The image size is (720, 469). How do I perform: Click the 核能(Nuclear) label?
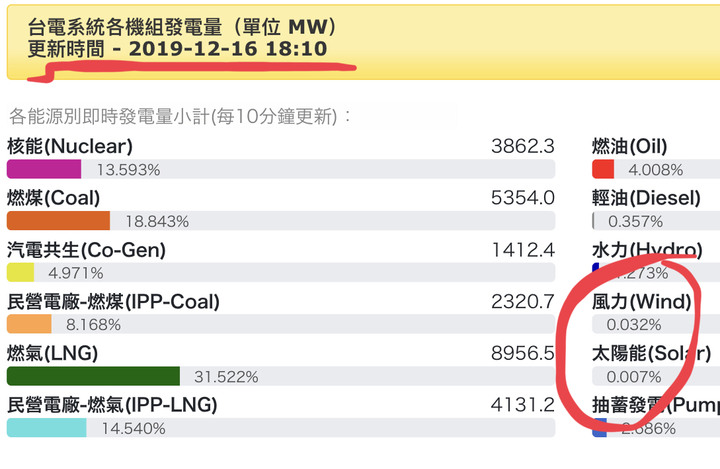tap(70, 147)
